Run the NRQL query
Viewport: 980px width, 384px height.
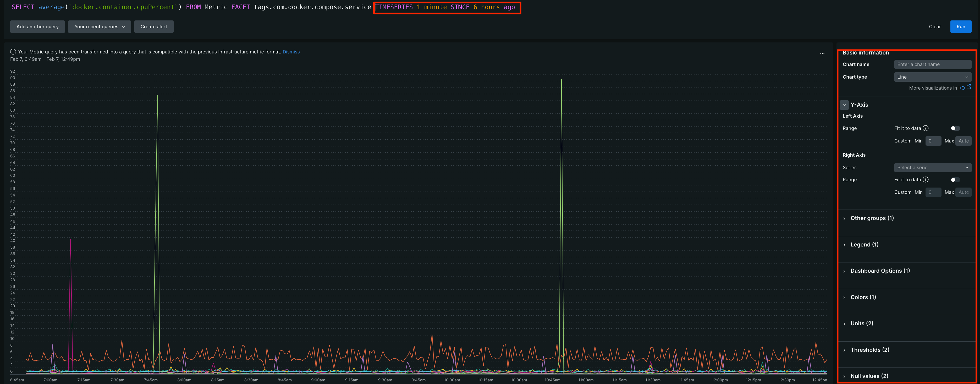point(961,27)
